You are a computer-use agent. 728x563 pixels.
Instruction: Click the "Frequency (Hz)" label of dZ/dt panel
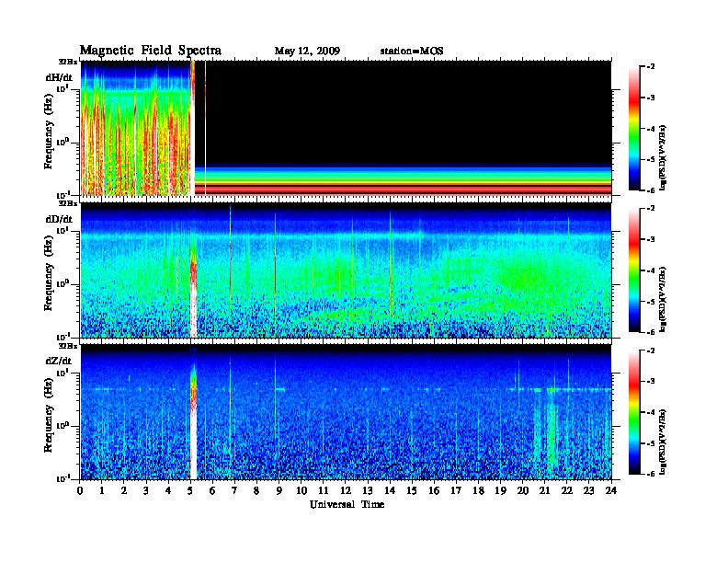pyautogui.click(x=49, y=415)
